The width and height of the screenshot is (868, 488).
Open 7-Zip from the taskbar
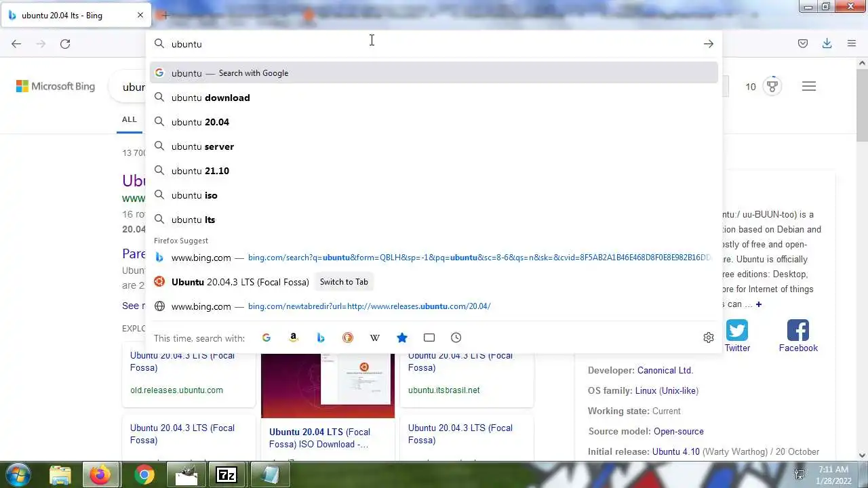[x=226, y=475]
